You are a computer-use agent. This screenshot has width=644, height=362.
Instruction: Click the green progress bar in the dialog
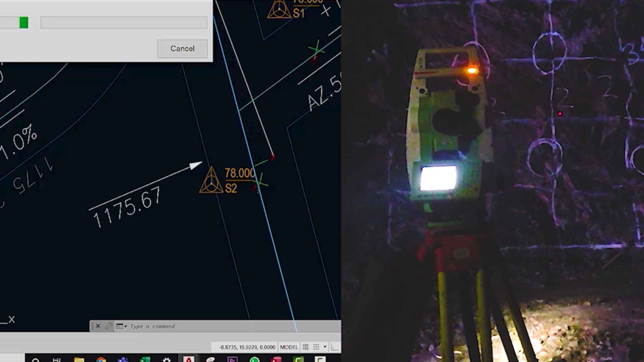tap(23, 23)
